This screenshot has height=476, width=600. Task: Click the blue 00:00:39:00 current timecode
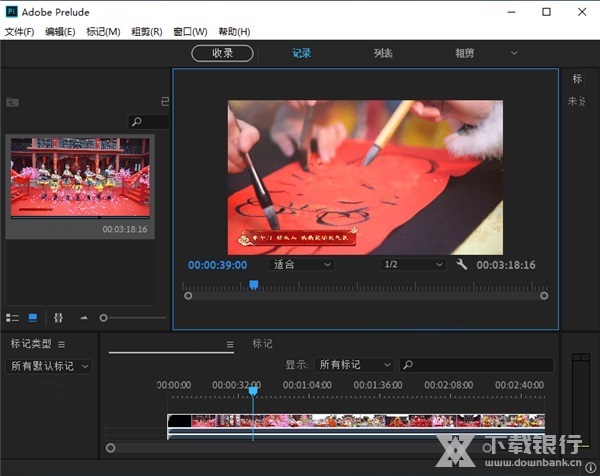pyautogui.click(x=217, y=265)
